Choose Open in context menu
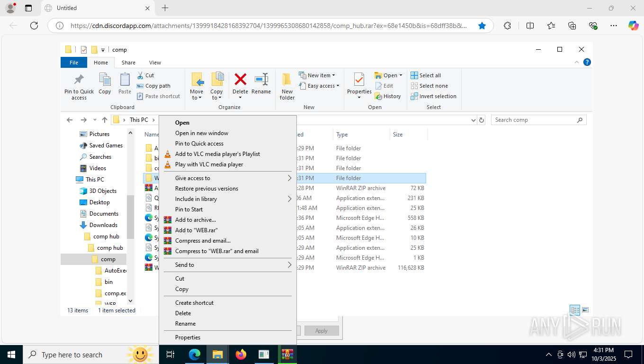 (228, 123)
